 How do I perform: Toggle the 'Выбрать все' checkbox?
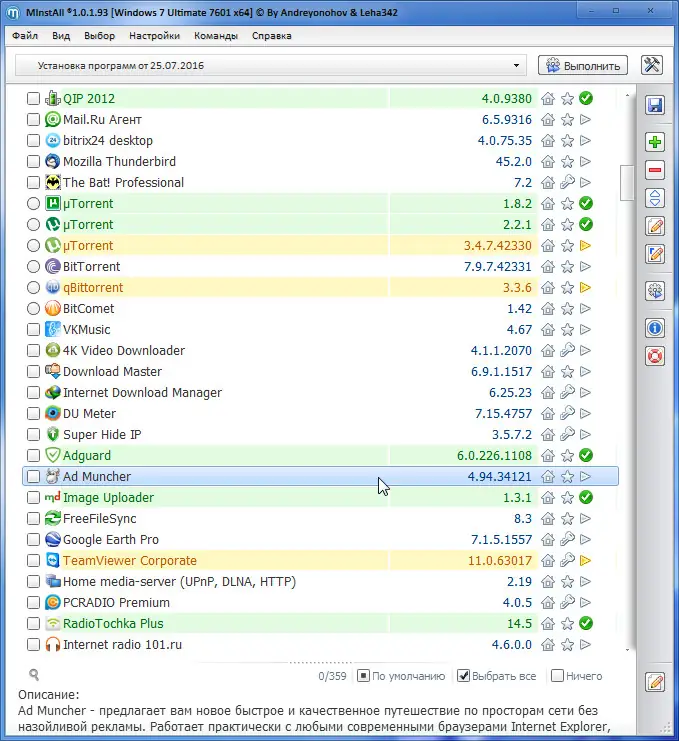[464, 676]
